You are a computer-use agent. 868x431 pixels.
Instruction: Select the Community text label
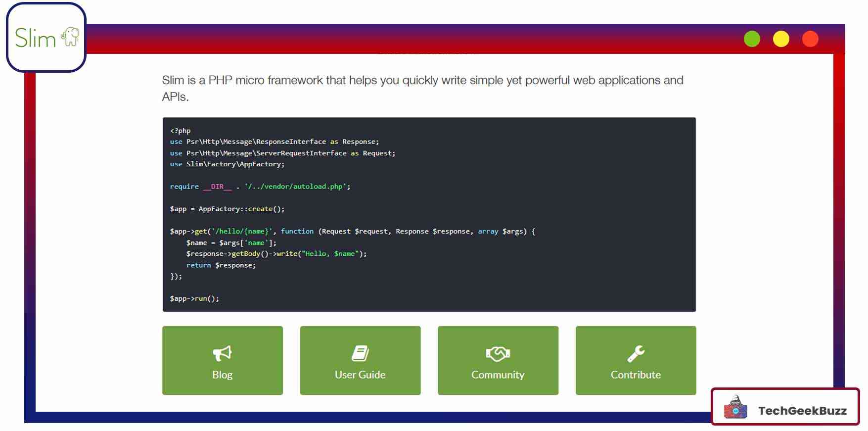[x=498, y=375]
